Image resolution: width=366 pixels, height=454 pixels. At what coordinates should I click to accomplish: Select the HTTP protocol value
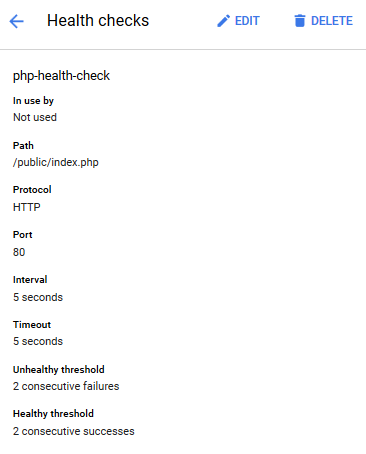[x=27, y=207]
